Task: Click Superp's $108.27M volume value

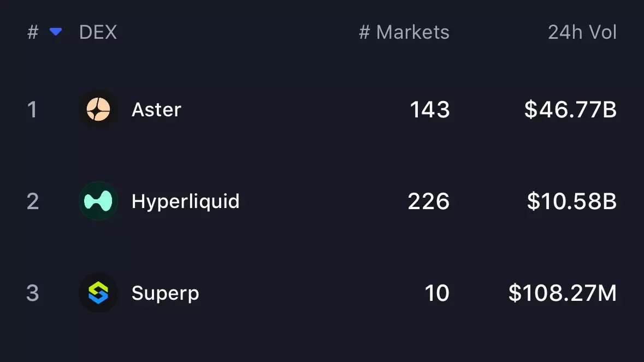Action: pyautogui.click(x=562, y=293)
